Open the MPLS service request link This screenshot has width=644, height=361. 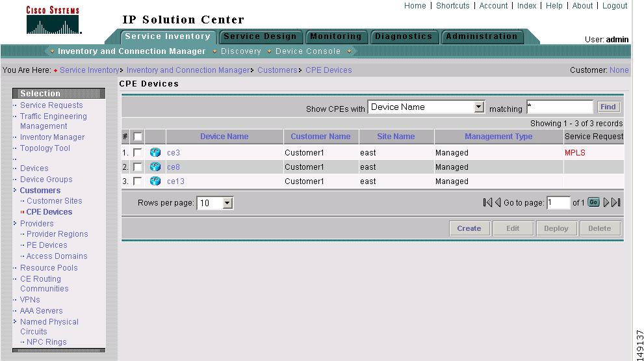574,153
